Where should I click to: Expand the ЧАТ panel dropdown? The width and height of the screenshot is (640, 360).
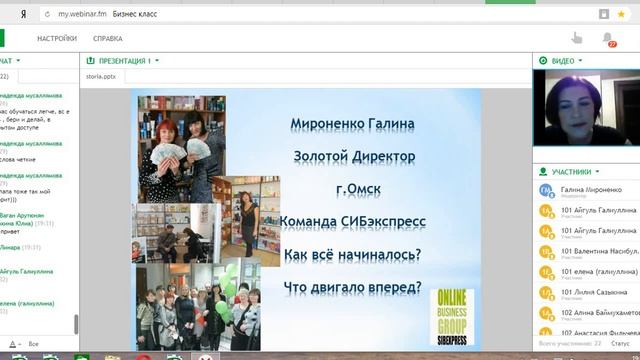point(18,61)
